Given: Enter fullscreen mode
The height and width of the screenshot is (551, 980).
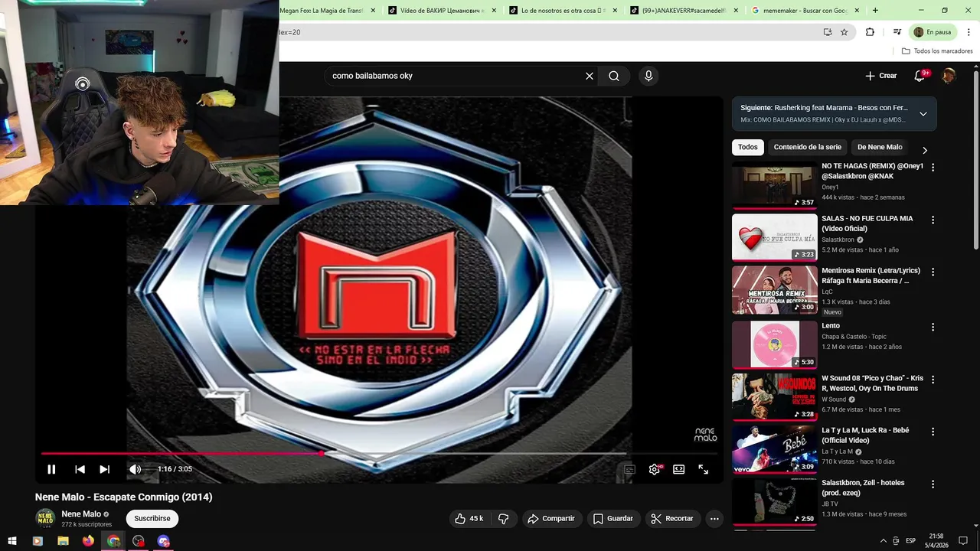Looking at the screenshot, I should (704, 469).
